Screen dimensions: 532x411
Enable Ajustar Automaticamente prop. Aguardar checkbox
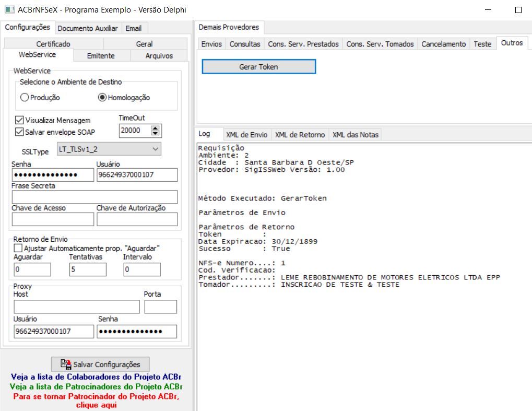pos(18,249)
